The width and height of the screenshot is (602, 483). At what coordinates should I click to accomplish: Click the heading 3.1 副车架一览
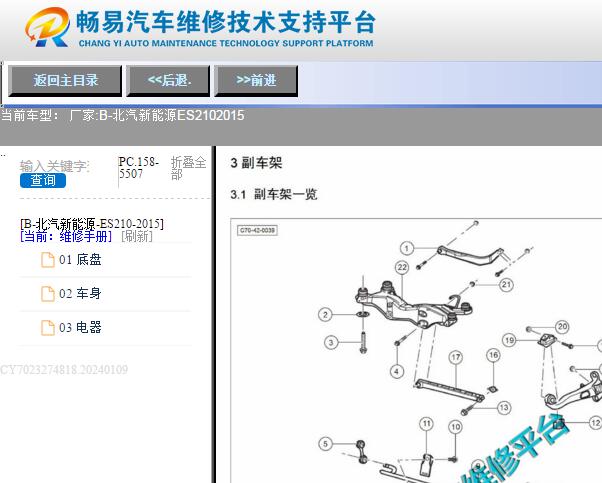coord(274,194)
